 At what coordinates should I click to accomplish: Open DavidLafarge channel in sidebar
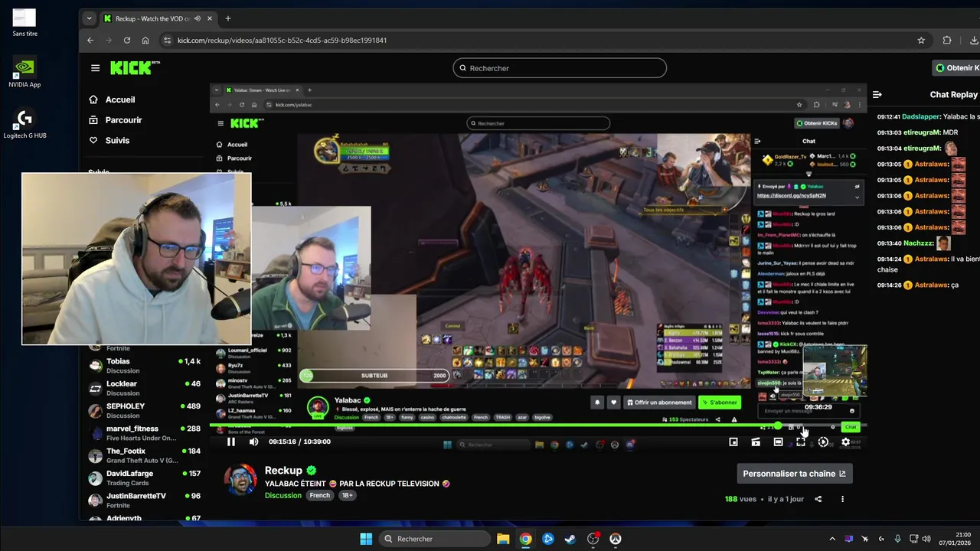(x=144, y=478)
